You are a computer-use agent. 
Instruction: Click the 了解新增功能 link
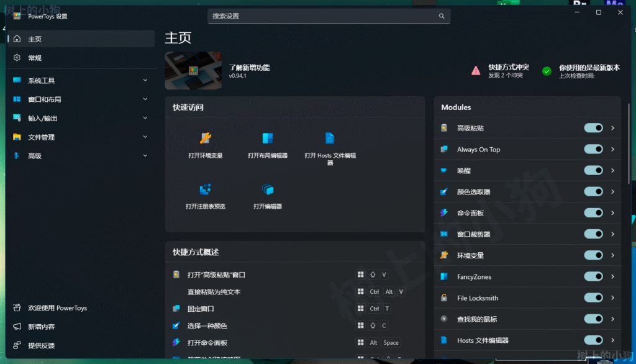pos(249,67)
